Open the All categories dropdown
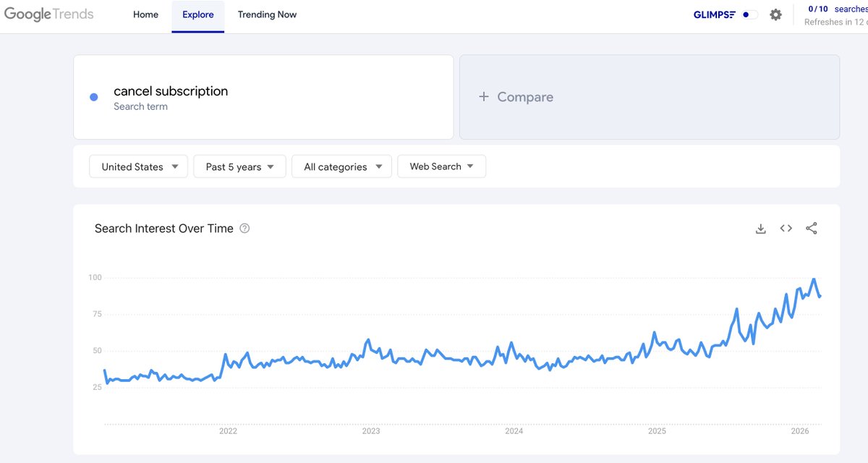This screenshot has height=463, width=868. coord(341,166)
